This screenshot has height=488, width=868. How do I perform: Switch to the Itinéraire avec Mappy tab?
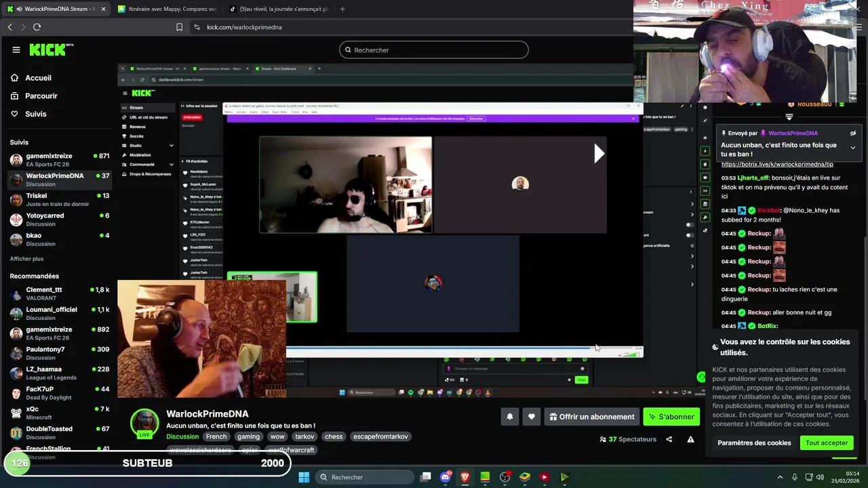[167, 9]
